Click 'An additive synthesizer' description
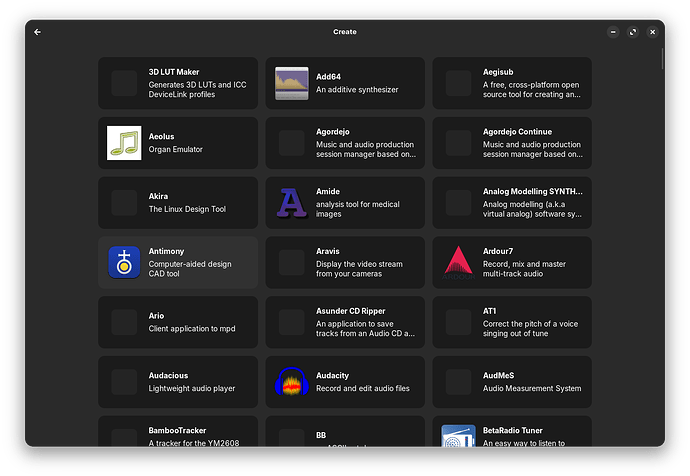Viewport: 690px width, 476px height. pyautogui.click(x=357, y=90)
